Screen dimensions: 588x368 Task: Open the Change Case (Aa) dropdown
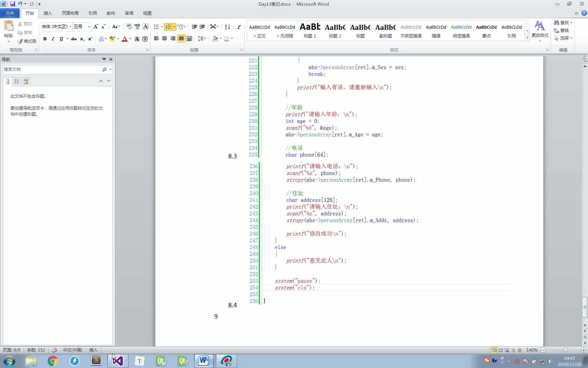pos(116,27)
